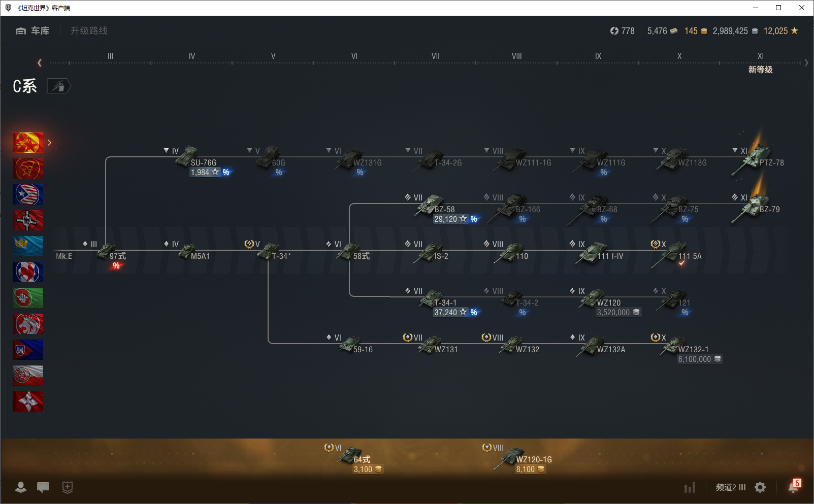This screenshot has height=504, width=814.
Task: Choose the light blue crown nation flag
Action: (28, 246)
